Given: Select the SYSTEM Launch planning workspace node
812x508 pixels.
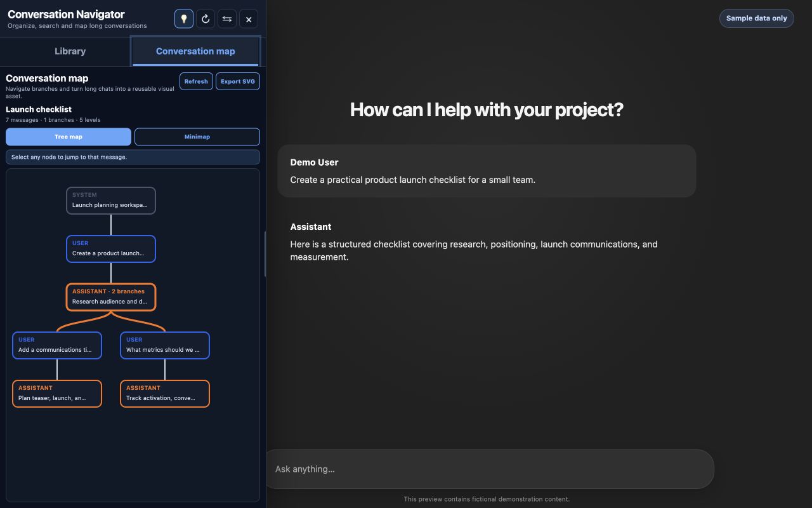Looking at the screenshot, I should pos(111,200).
